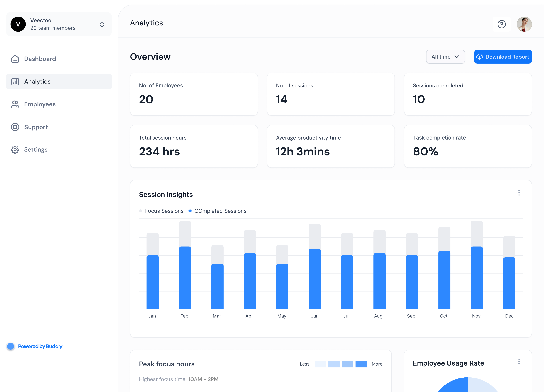Click the Feb blue completed bar
Image resolution: width=544 pixels, height=392 pixels.
point(185,278)
